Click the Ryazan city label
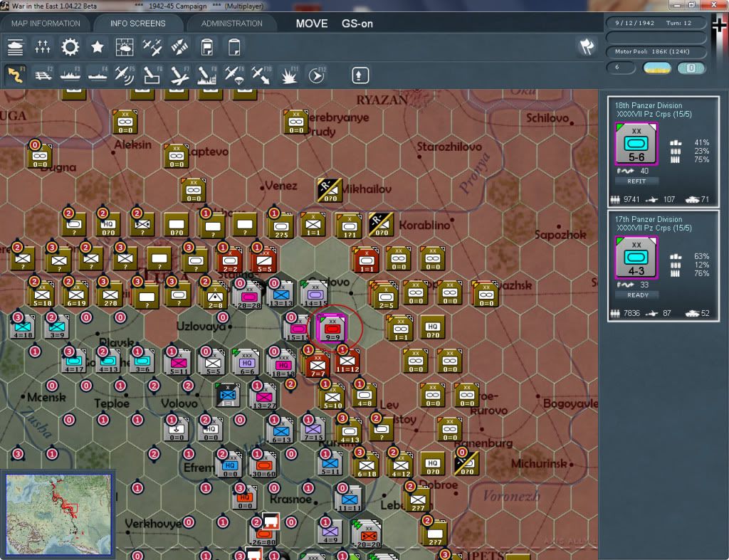This screenshot has height=560, width=729. [x=382, y=100]
